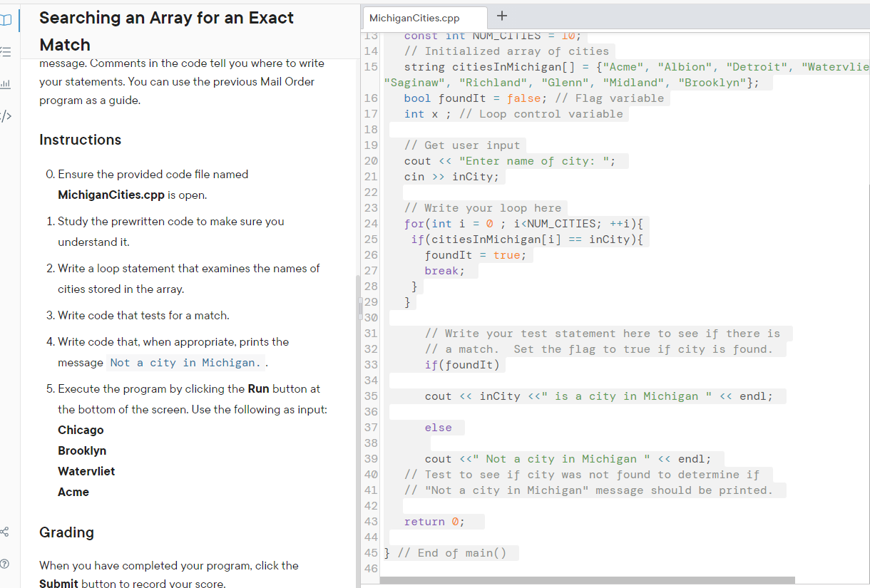This screenshot has width=870, height=588.
Task: Click the Instructions section heading
Action: 80,140
